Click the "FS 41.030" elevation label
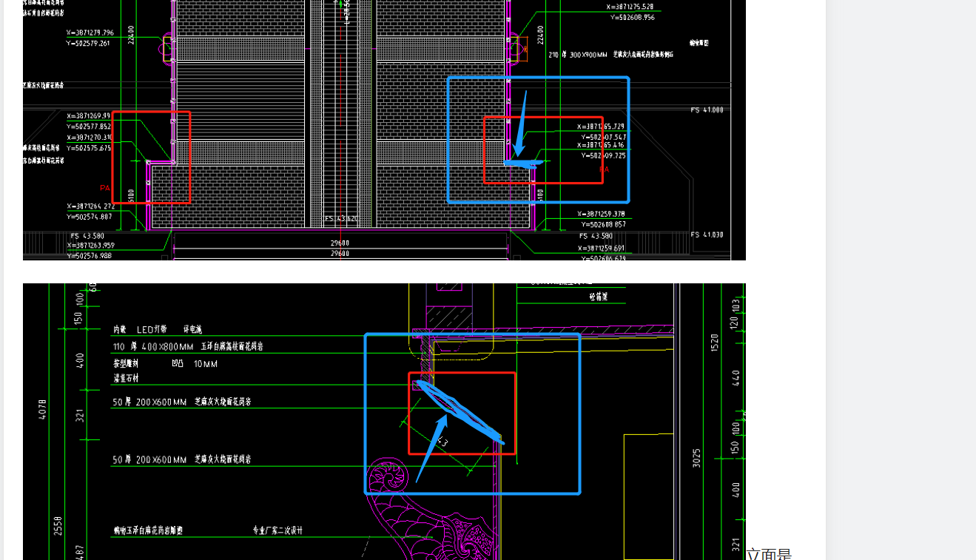 tap(707, 235)
